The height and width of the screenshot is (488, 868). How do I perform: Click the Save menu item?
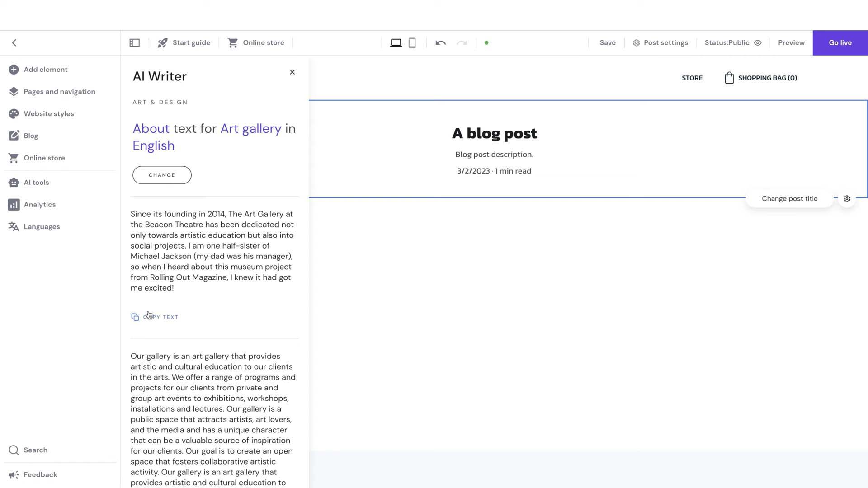coord(608,42)
